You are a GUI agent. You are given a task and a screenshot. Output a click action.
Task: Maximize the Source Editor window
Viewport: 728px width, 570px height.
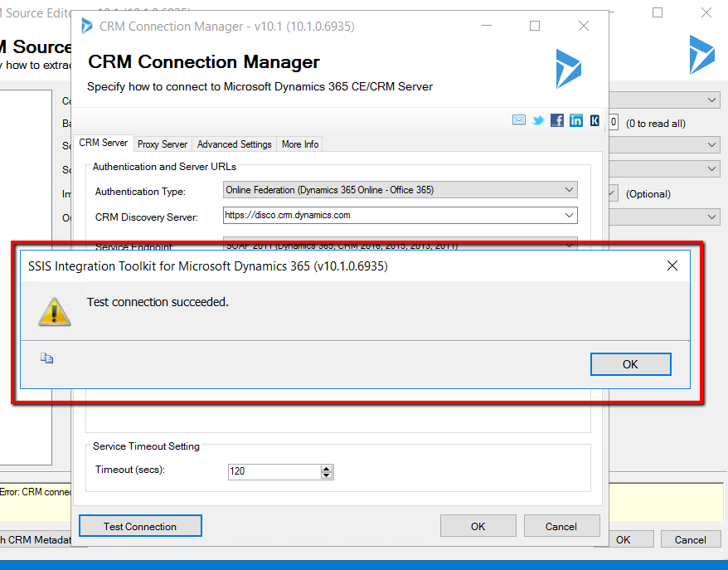[x=658, y=12]
